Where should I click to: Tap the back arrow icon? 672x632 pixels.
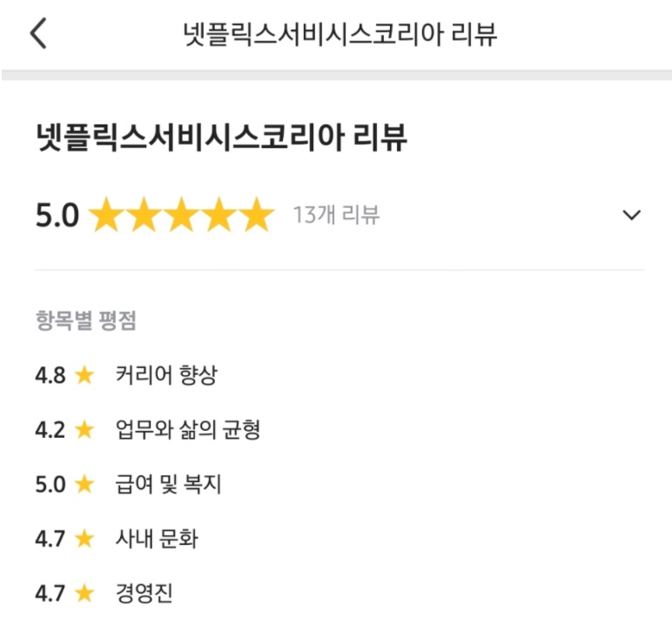37,34
